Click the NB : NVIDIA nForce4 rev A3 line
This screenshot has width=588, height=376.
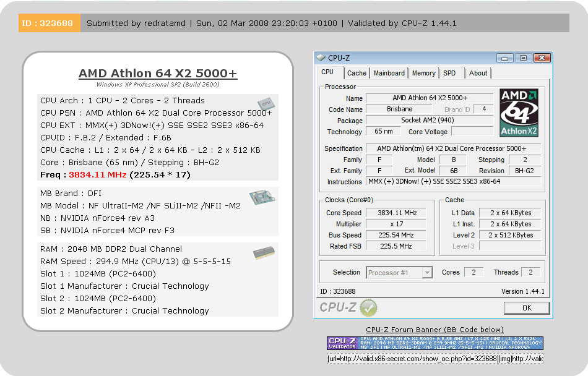pyautogui.click(x=97, y=218)
